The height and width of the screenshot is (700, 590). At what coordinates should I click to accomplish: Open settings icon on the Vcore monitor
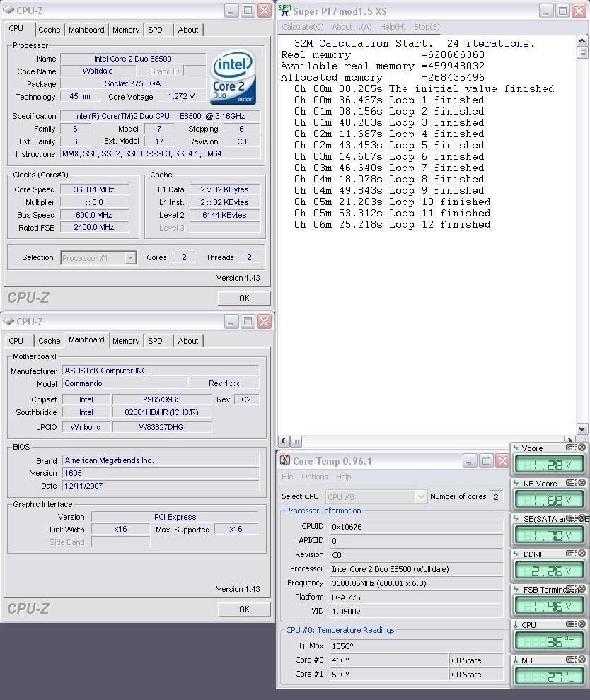[x=570, y=448]
